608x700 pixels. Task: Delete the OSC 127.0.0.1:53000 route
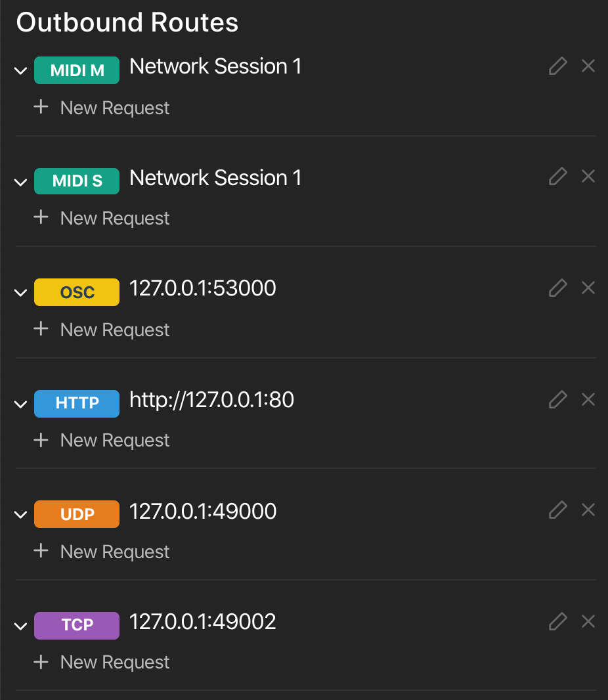pyautogui.click(x=588, y=288)
